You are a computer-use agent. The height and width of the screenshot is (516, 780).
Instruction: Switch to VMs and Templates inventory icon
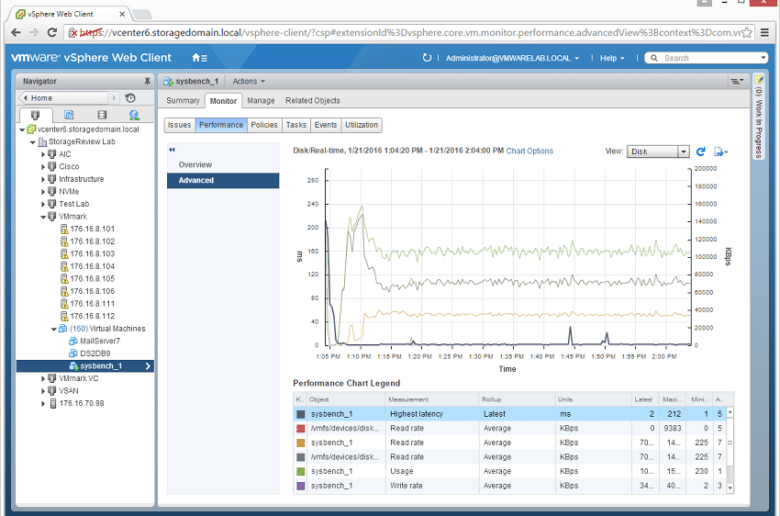pos(69,115)
